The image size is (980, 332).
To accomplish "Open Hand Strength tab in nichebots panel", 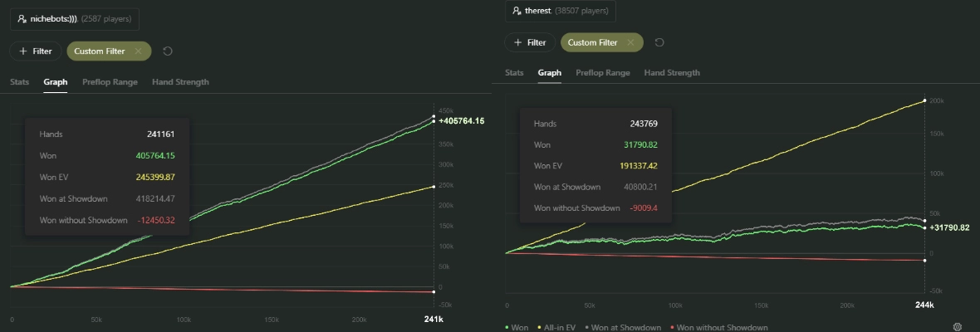I will [180, 81].
